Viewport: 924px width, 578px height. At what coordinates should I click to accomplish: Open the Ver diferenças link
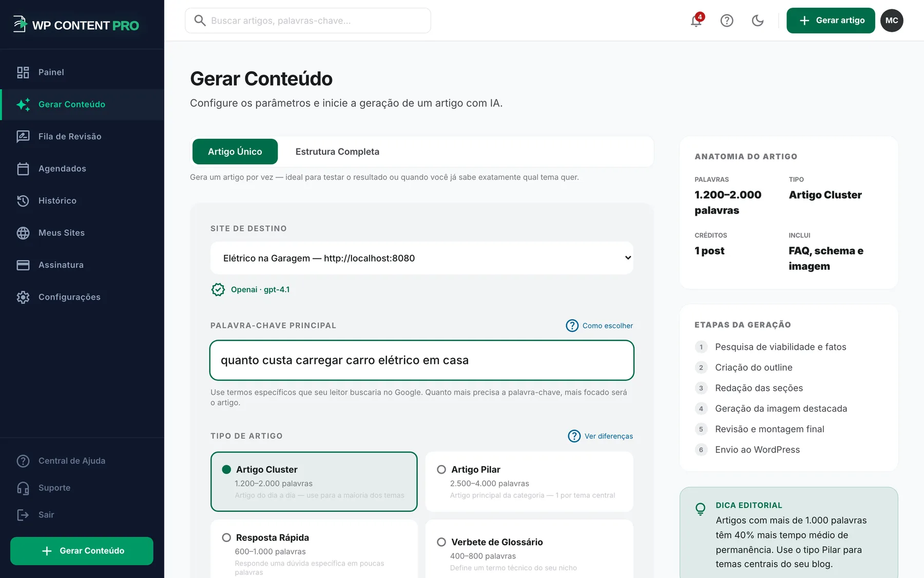(x=600, y=436)
